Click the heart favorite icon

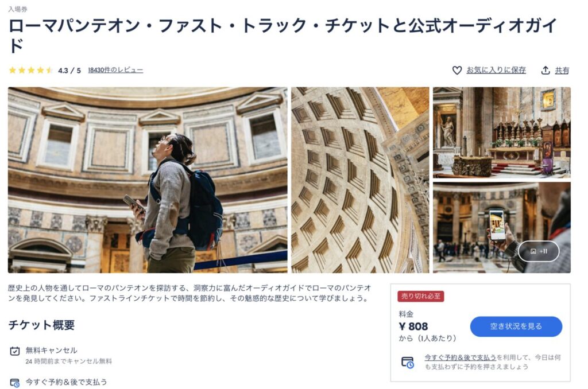[x=457, y=70]
